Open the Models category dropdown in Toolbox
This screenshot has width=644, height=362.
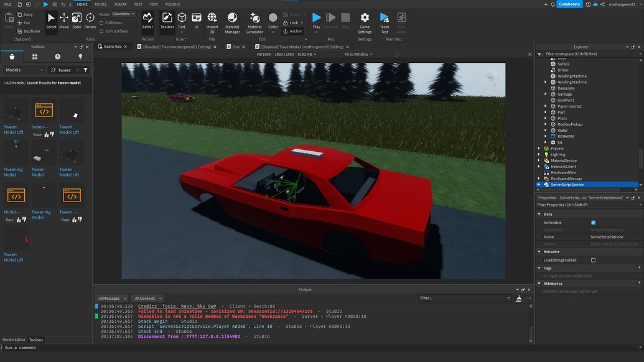(24, 70)
